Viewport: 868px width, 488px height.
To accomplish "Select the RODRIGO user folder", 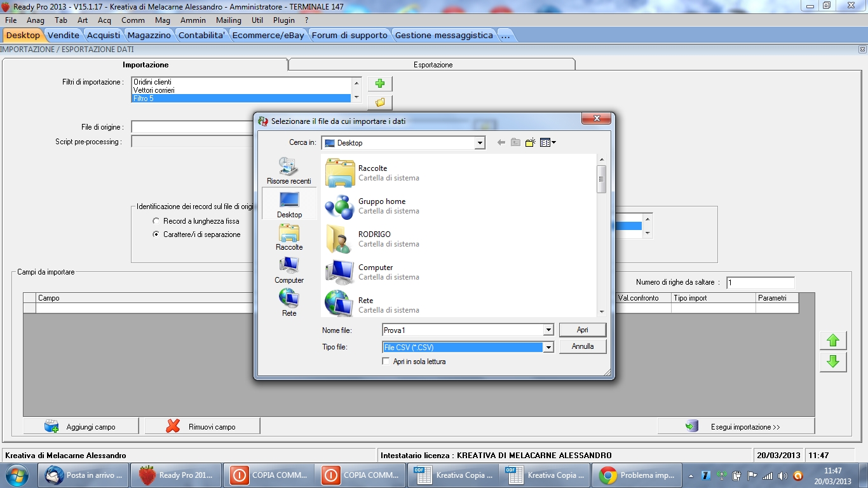I will (x=372, y=239).
